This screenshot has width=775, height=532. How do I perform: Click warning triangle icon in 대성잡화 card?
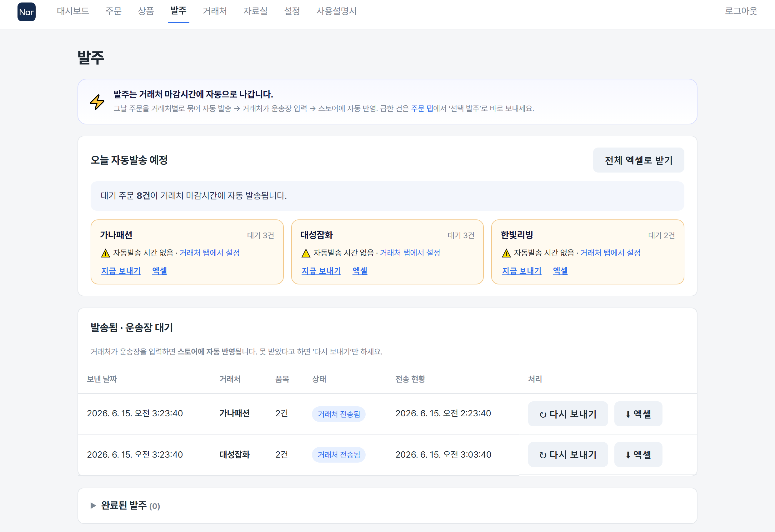tap(306, 253)
